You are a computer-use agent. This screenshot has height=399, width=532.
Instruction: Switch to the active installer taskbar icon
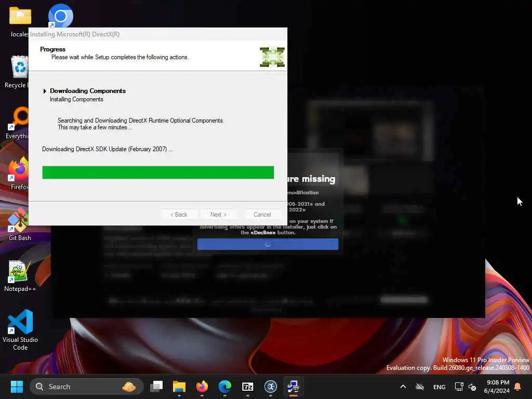293,387
